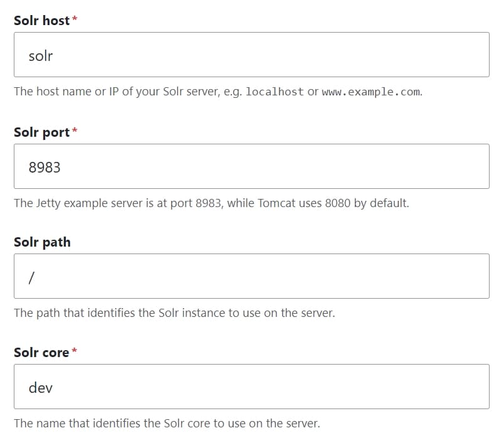The height and width of the screenshot is (438, 504).
Task: Click "8080" in the port help text
Action: click(338, 203)
